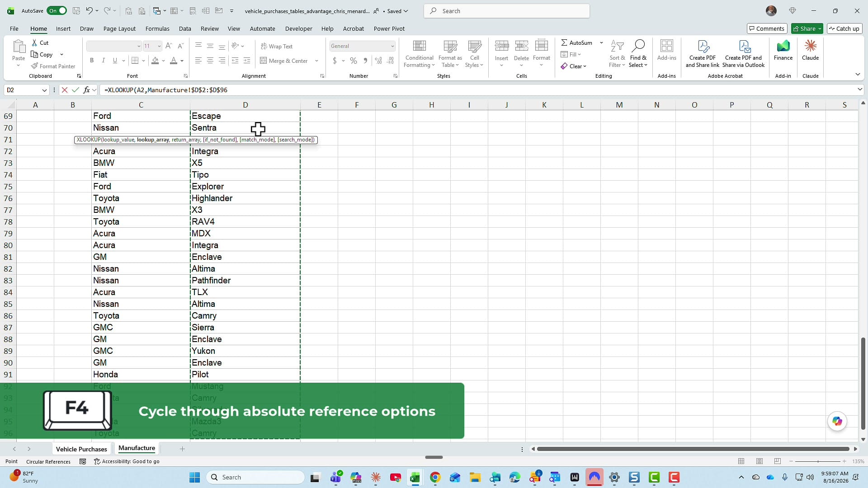This screenshot has width=868, height=488.
Task: Click the Align Right icon
Action: pos(222,61)
